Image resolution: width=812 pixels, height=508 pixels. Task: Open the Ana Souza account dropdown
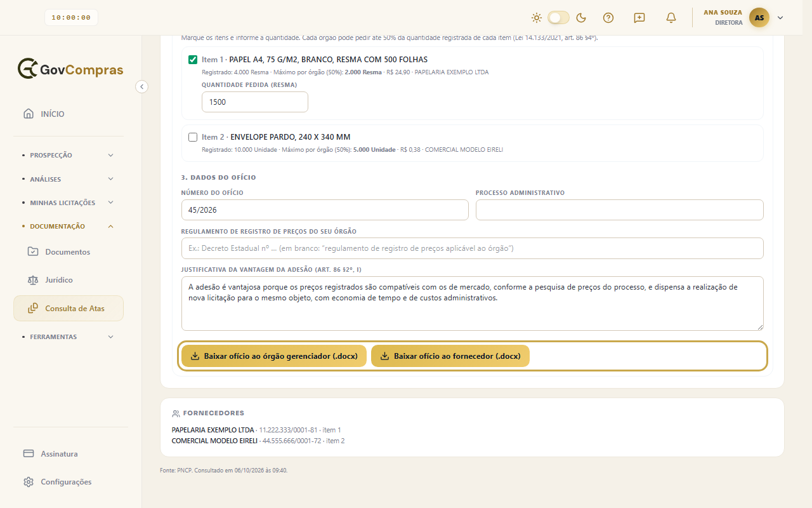click(780, 18)
